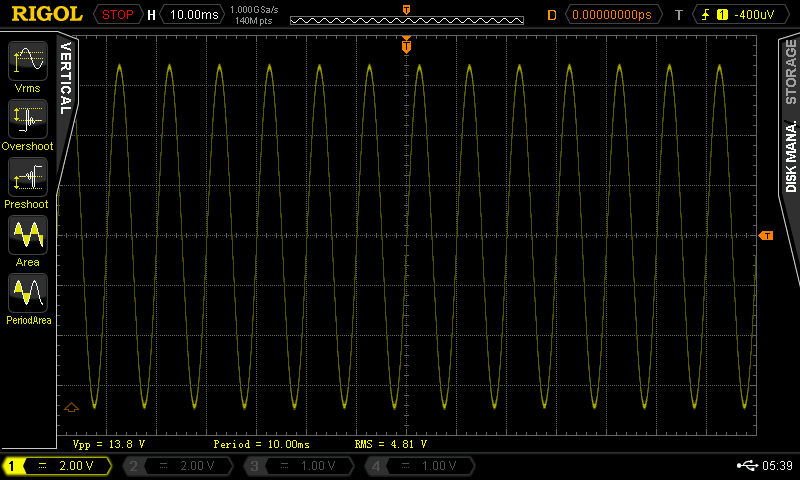The height and width of the screenshot is (480, 800).
Task: Select channel 1 at 2.00 V
Action: click(x=57, y=466)
